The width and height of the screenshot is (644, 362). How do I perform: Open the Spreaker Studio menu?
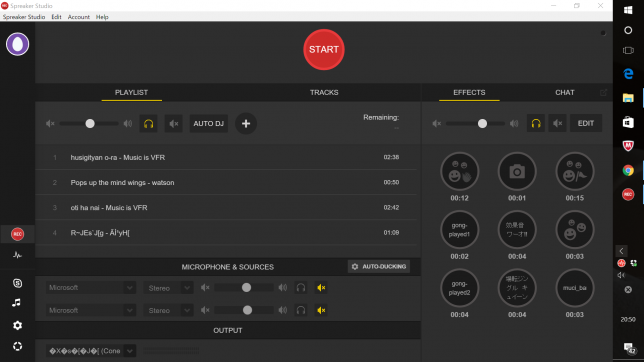(x=24, y=17)
